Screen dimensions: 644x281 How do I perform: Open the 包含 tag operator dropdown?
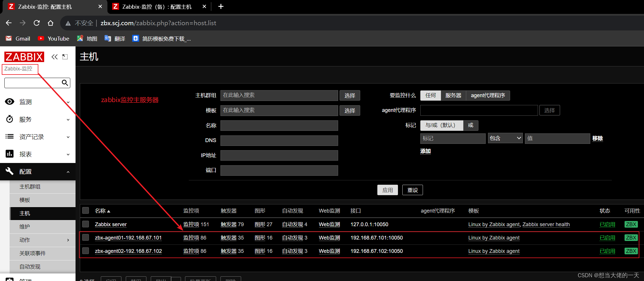coord(505,138)
